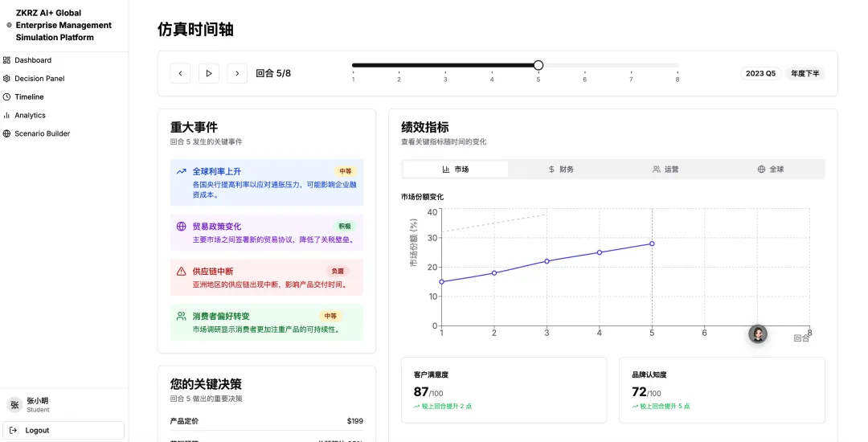Click the trend icon under 品牌认知度
The image size is (868, 442).
click(x=635, y=406)
